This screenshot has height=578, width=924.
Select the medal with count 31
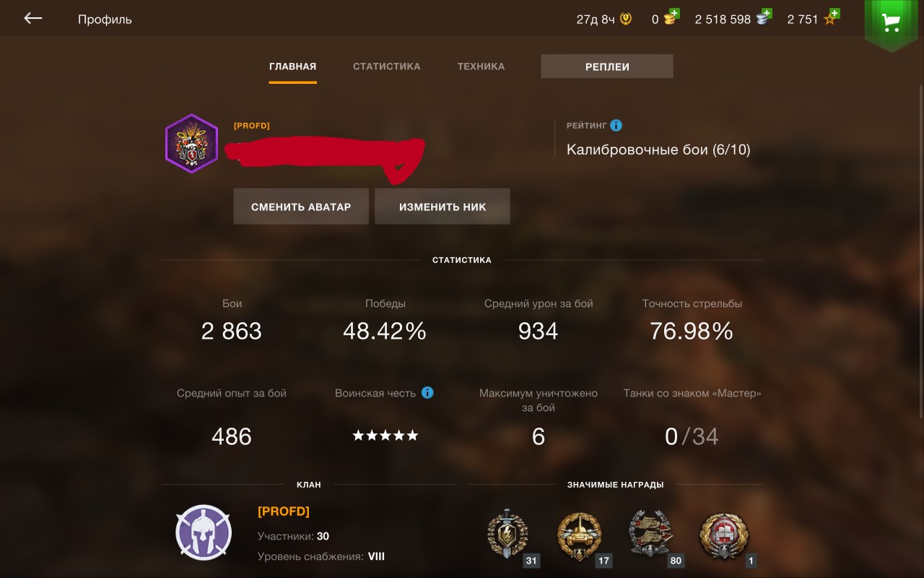tap(510, 535)
